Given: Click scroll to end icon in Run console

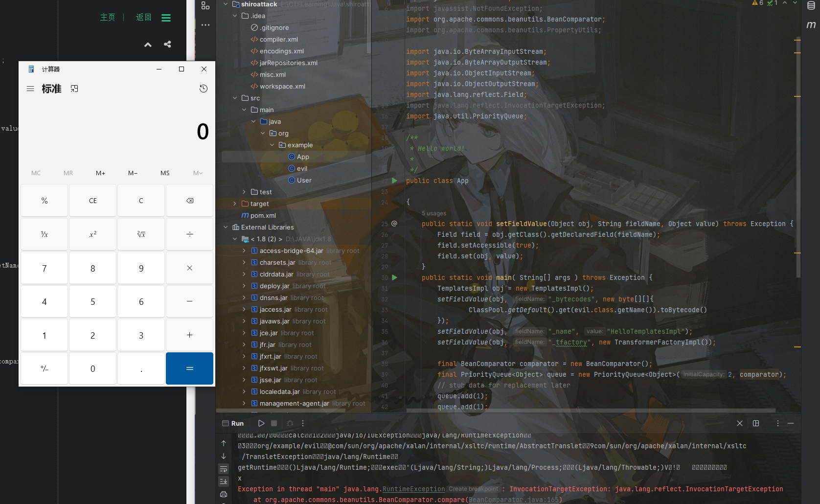Looking at the screenshot, I should tap(224, 481).
